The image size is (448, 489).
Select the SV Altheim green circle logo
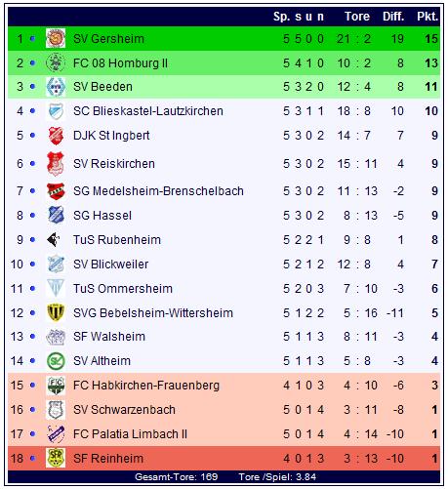[x=56, y=361]
